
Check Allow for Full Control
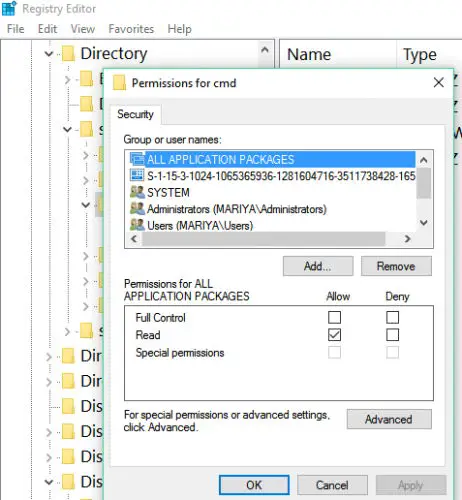pos(334,317)
